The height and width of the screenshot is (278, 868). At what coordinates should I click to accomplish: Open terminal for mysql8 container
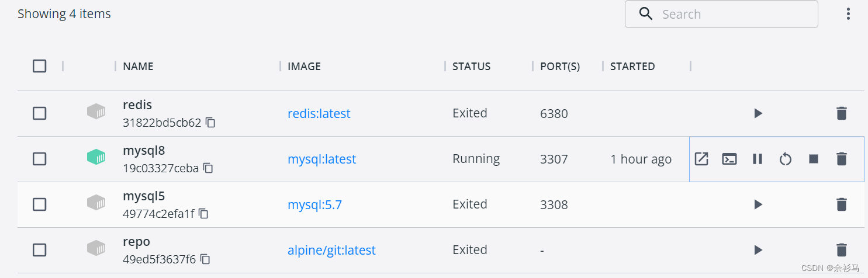729,159
